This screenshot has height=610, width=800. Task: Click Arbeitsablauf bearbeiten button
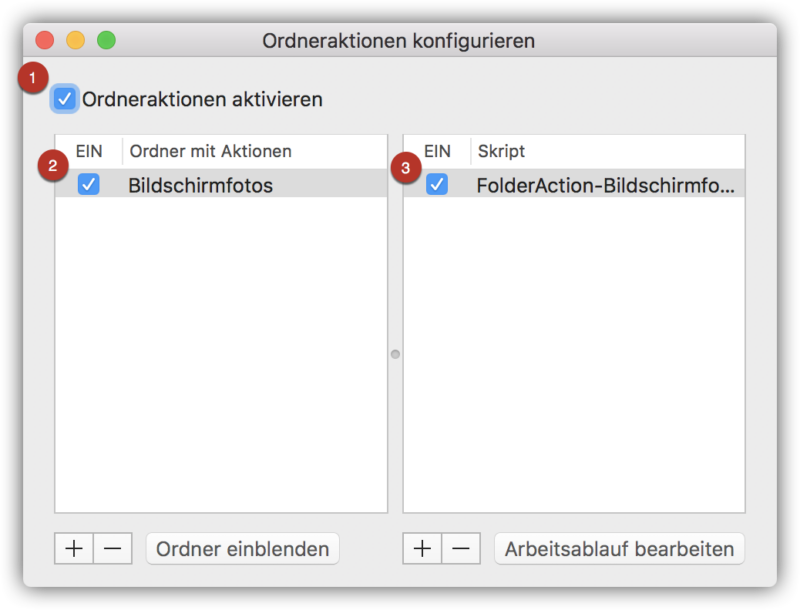(619, 549)
